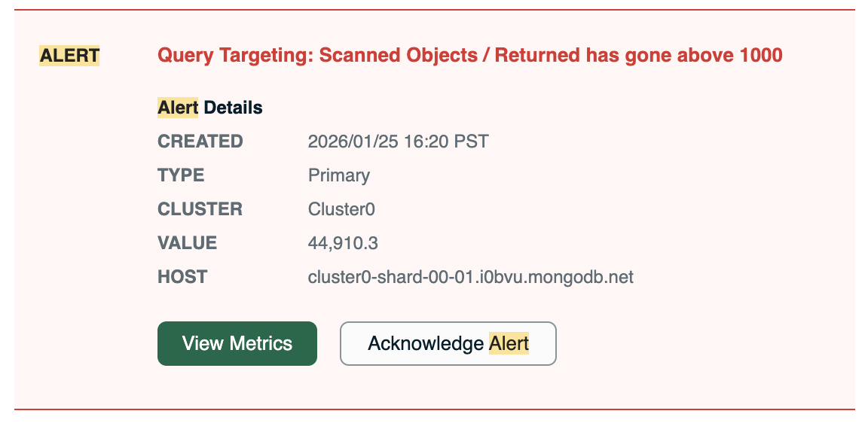Click the Primary type value
Image resolution: width=868 pixels, height=426 pixels.
[338, 175]
